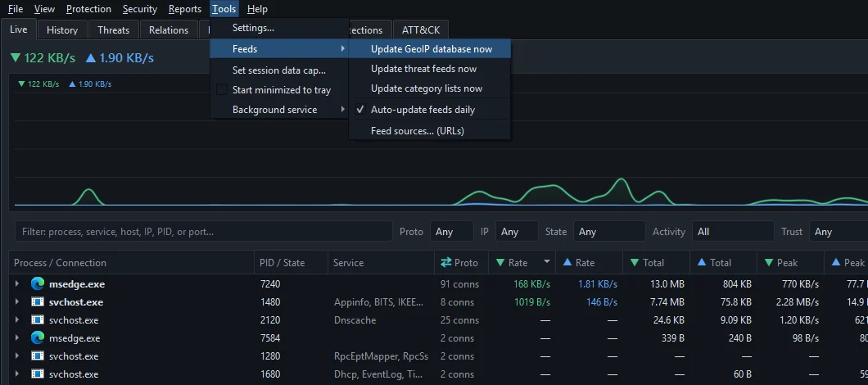Open the IP filter dropdown
This screenshot has width=868, height=385.
pyautogui.click(x=517, y=232)
